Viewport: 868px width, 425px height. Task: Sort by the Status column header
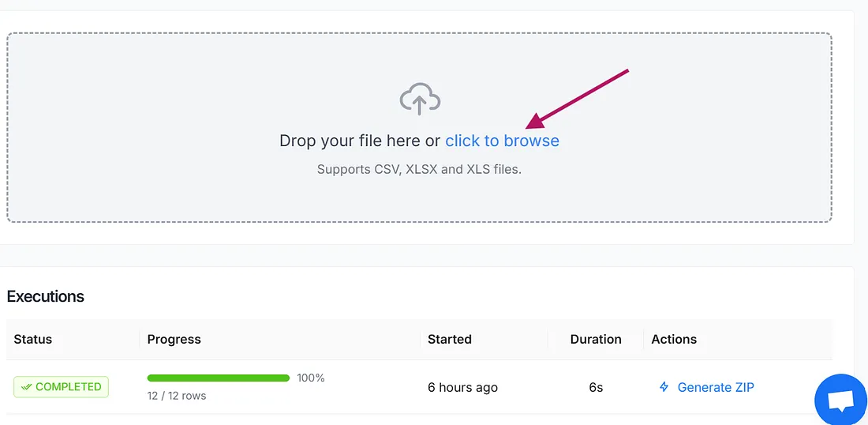32,339
